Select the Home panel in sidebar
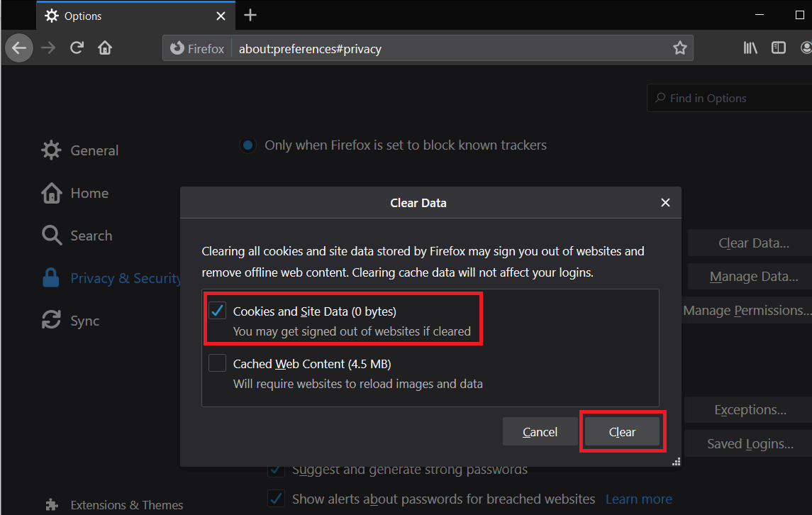 point(89,192)
